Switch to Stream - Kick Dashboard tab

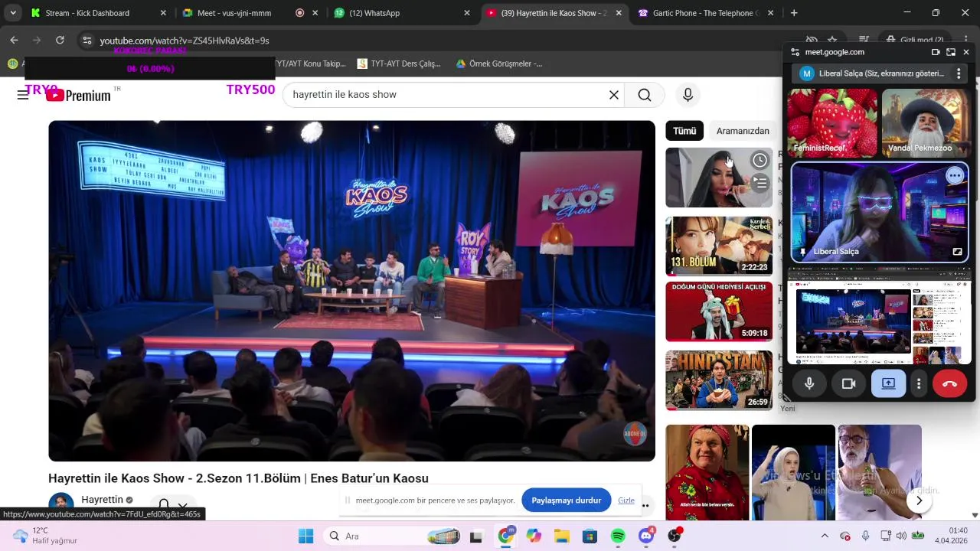click(x=97, y=13)
